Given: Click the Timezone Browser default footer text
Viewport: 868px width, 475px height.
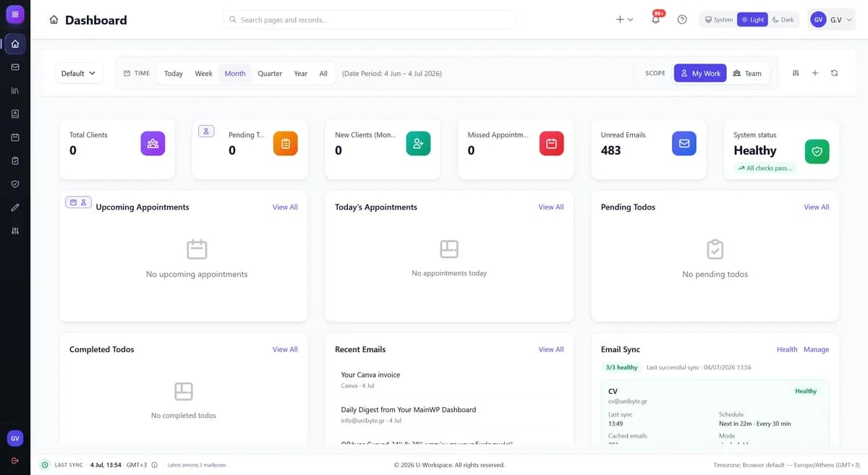Looking at the screenshot, I should coord(786,465).
